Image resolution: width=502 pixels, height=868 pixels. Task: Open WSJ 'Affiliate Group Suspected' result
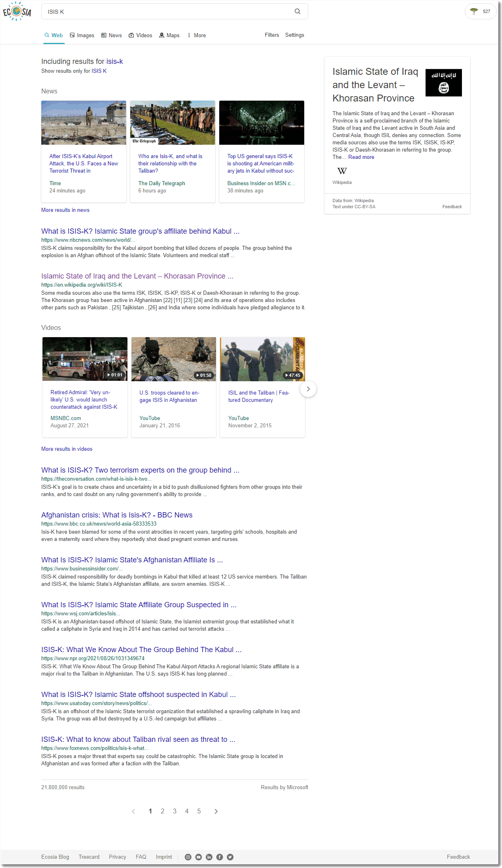(x=139, y=605)
